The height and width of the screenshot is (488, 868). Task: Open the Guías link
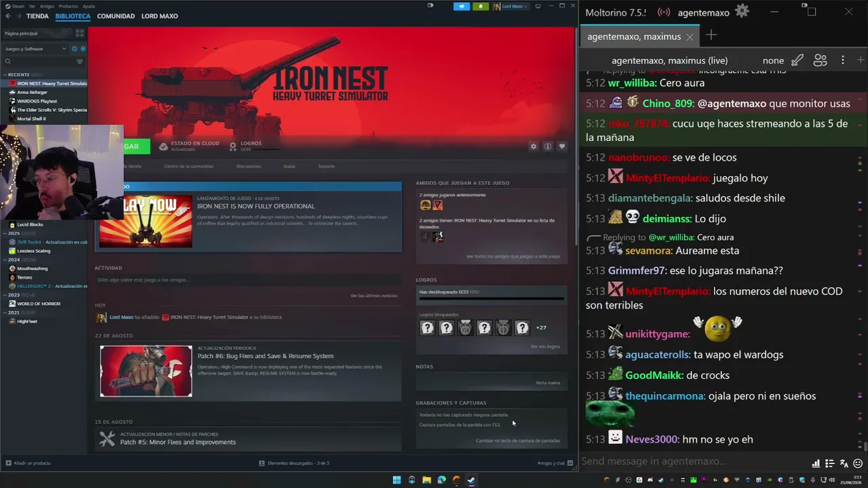click(x=290, y=166)
